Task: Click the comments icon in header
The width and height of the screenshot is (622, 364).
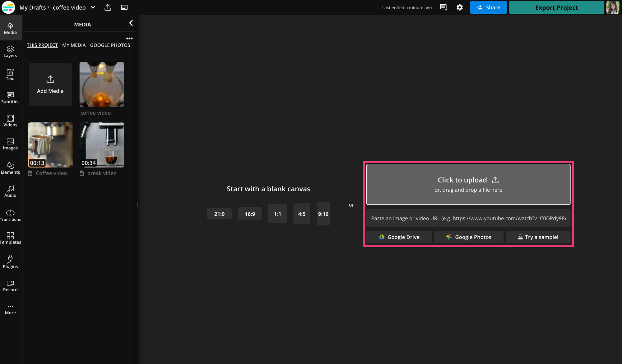Action: [443, 7]
